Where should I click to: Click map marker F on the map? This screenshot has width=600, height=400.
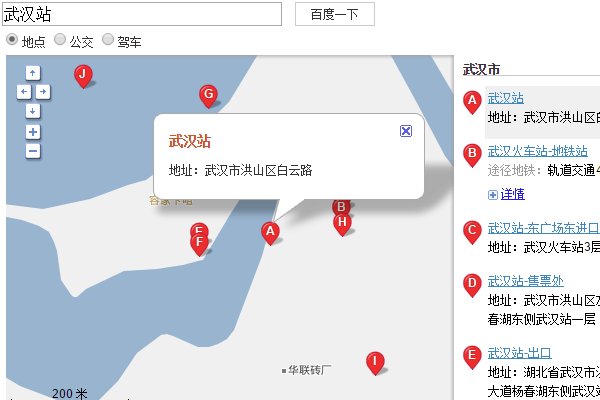(x=199, y=244)
